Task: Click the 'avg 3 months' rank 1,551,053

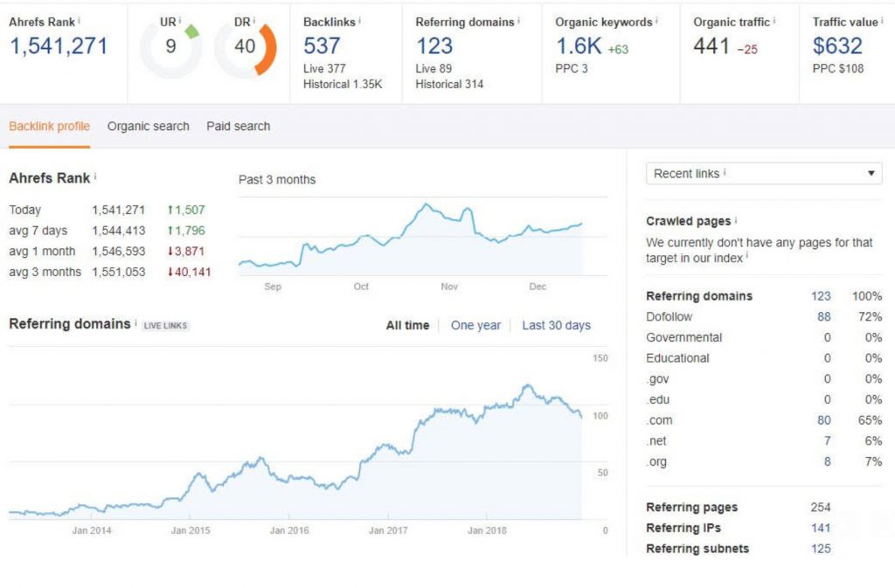Action: [119, 272]
